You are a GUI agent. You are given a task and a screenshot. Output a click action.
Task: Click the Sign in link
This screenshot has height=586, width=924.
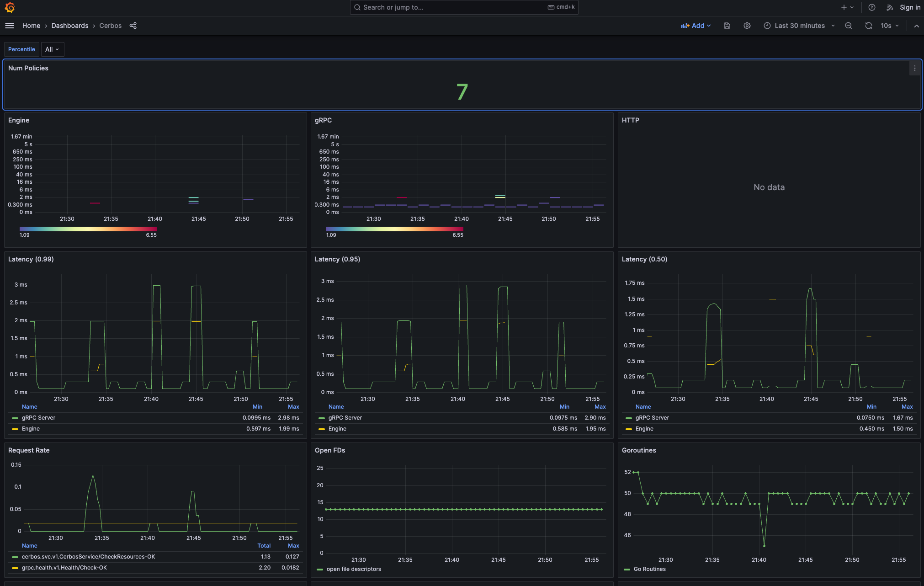pos(910,7)
